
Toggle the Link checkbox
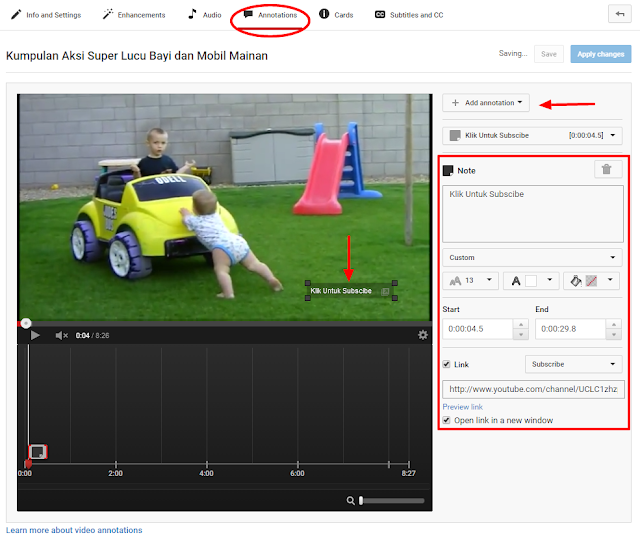coord(447,364)
